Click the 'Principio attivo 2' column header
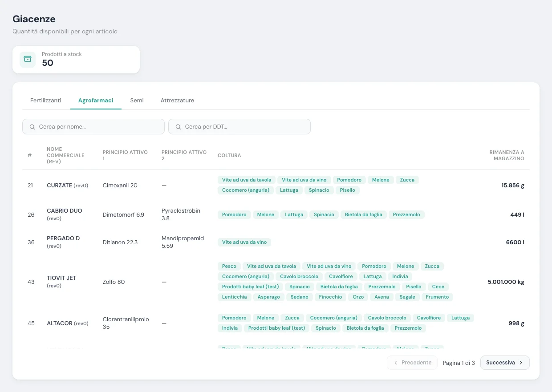The height and width of the screenshot is (392, 552). [x=184, y=155]
